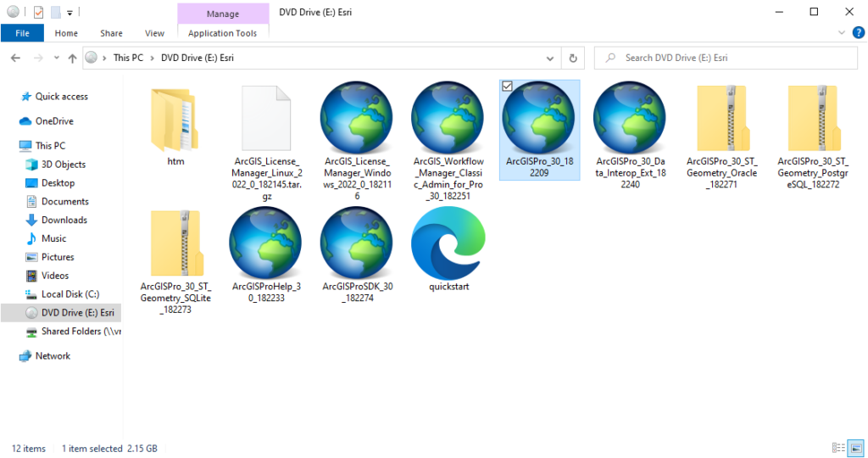Screen dimensions: 868x458
Task: Click the Back navigation arrow
Action: (15, 58)
